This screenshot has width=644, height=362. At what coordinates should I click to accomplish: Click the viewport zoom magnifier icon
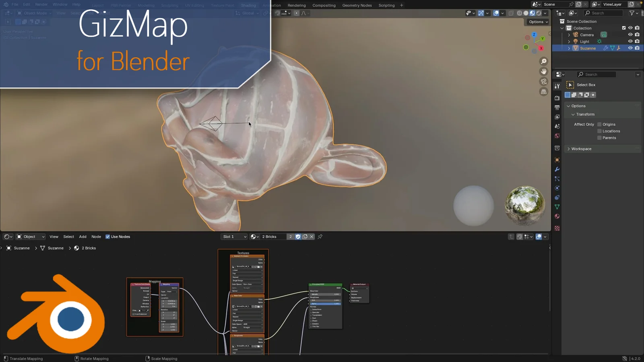coord(543,61)
